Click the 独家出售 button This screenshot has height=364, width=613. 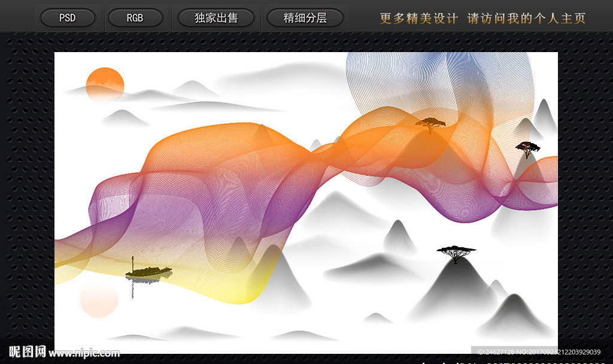(216, 18)
